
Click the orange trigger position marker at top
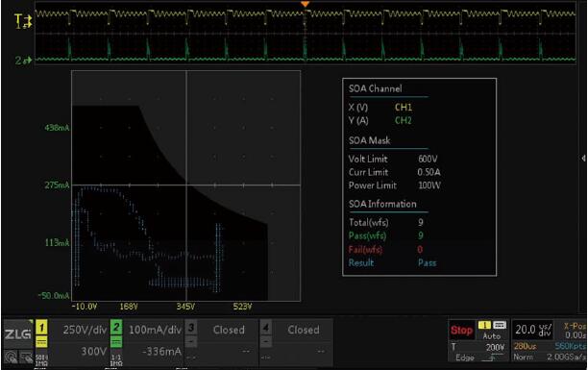coord(305,4)
